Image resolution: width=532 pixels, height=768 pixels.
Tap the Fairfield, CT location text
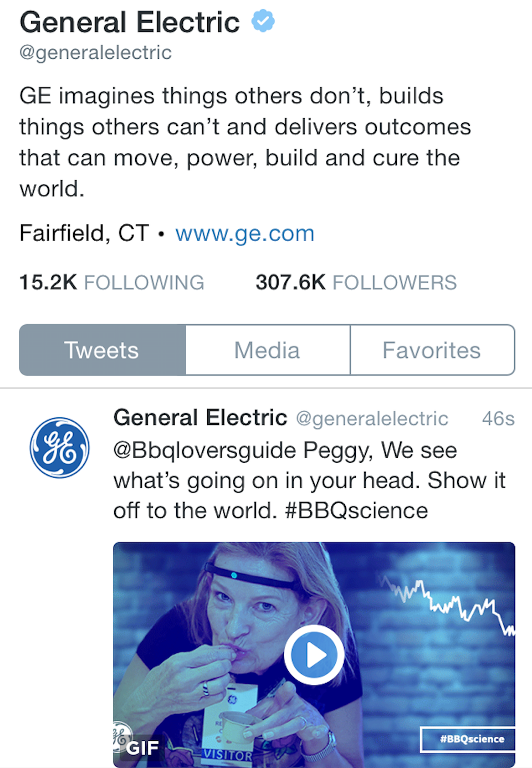(84, 233)
